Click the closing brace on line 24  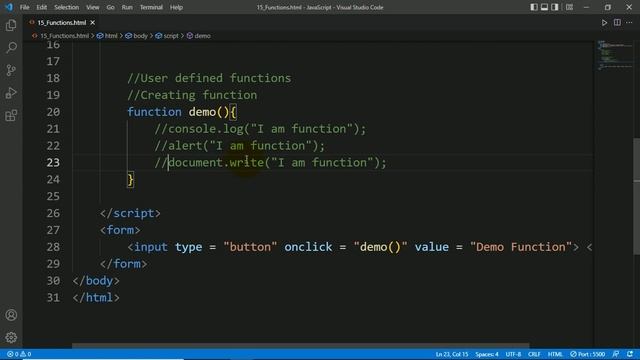tap(131, 180)
